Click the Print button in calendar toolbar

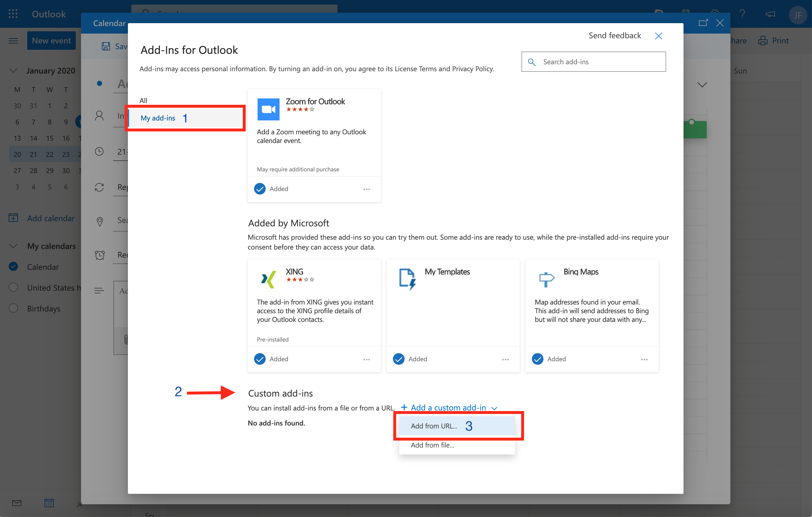(x=773, y=41)
